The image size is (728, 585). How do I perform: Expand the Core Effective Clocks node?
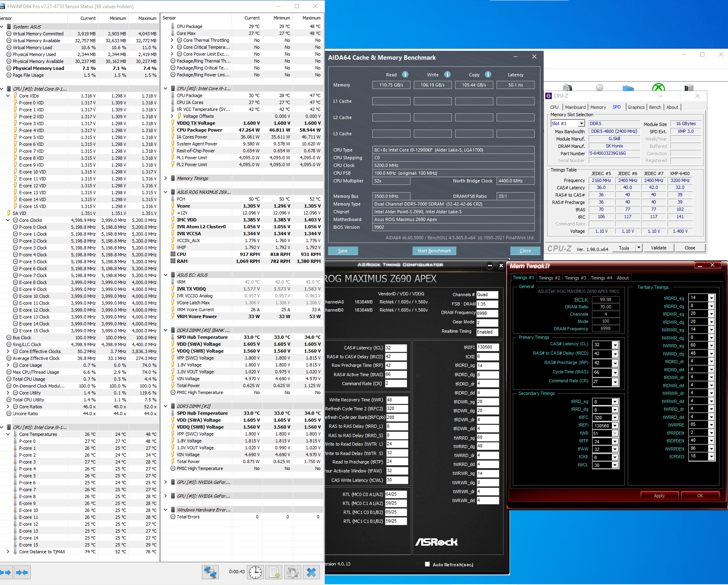pyautogui.click(x=8, y=351)
